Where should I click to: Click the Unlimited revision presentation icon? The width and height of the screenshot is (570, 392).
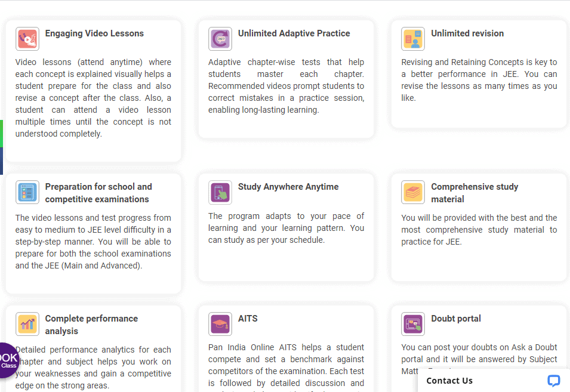(412, 38)
